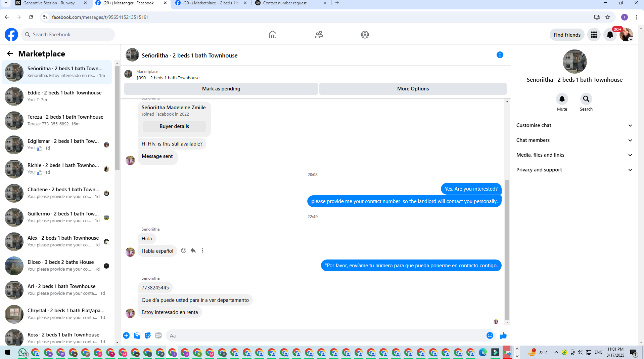The image size is (644, 359).
Task: Open the Facebook menu grid icon
Action: point(594,35)
